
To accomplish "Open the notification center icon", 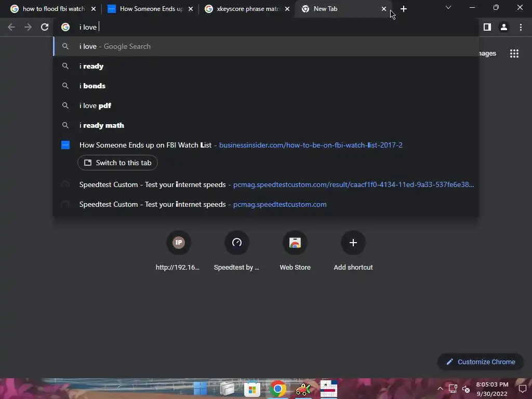I will [523, 389].
